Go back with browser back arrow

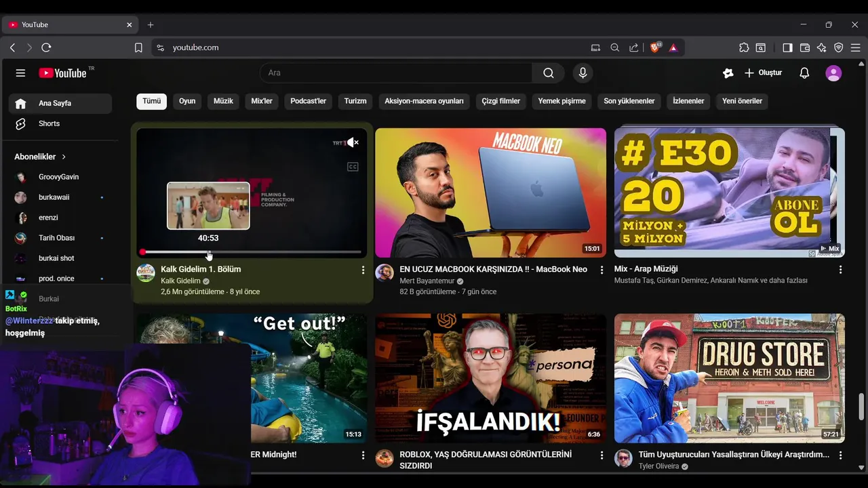tap(12, 47)
